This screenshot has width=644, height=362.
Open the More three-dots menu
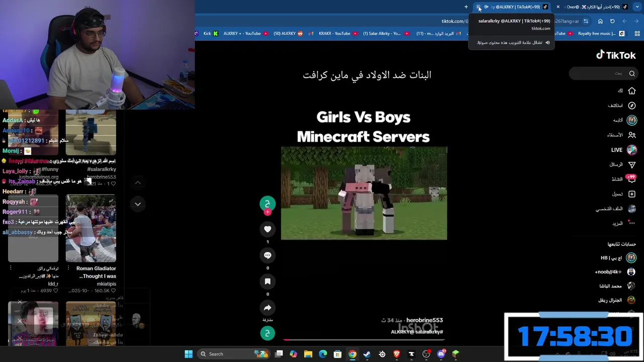pyautogui.click(x=632, y=223)
